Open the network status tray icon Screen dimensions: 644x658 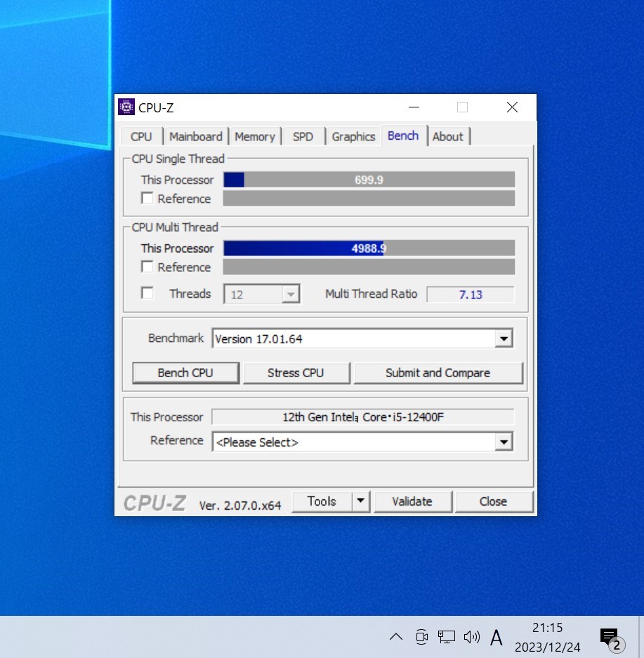(x=447, y=637)
